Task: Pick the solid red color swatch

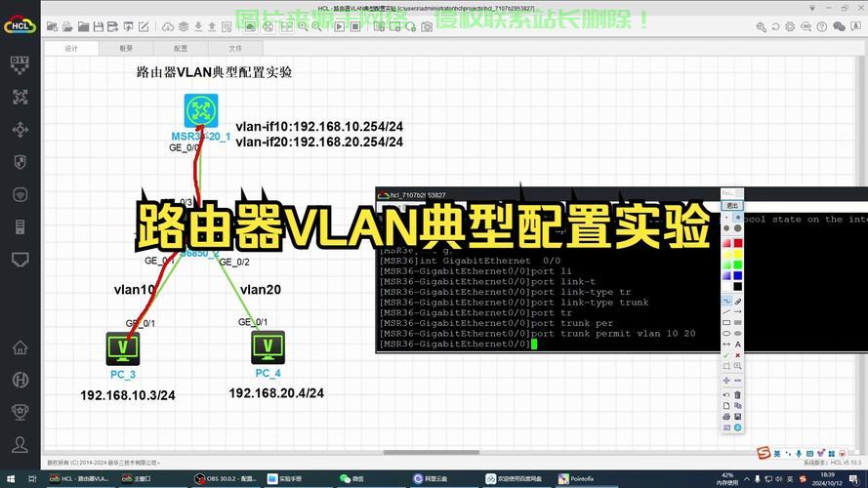Action: (737, 243)
